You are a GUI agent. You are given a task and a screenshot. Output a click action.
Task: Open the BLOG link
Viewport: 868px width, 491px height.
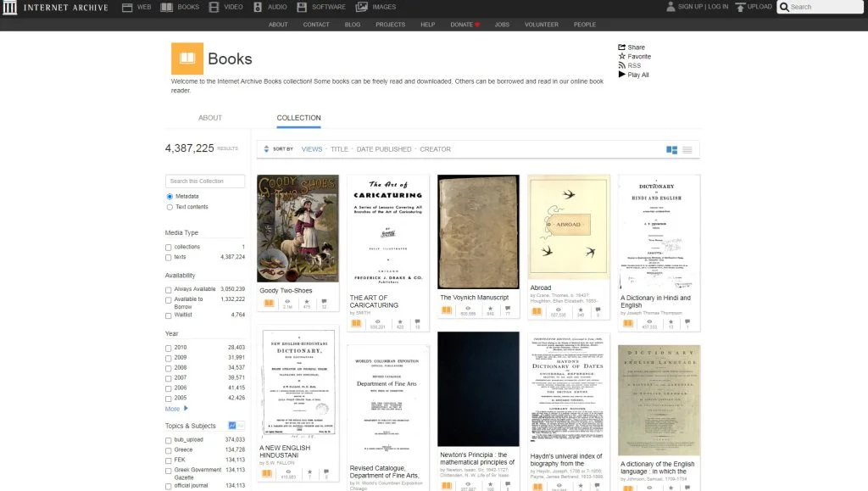click(x=352, y=25)
